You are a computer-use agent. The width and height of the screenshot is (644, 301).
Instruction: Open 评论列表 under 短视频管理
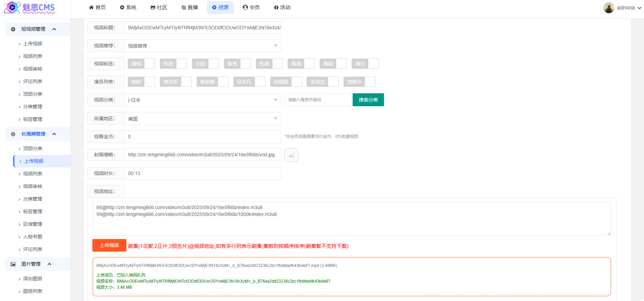tap(33, 81)
